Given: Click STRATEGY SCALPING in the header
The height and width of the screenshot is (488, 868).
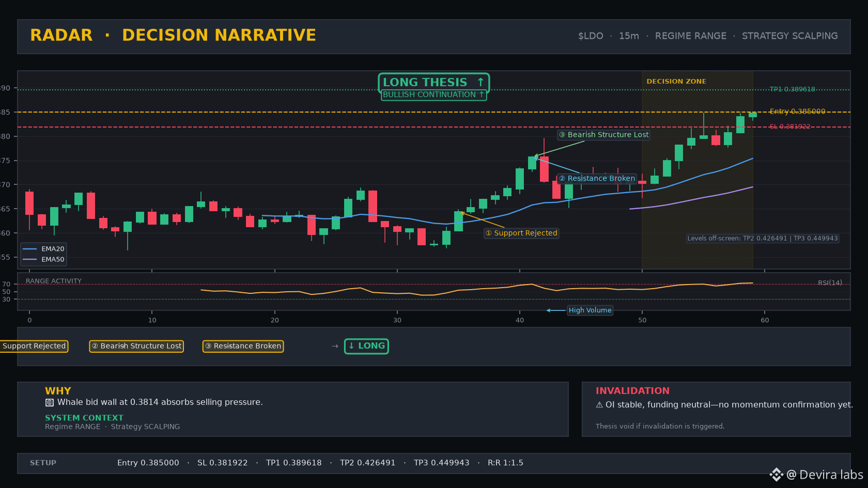Looking at the screenshot, I should pos(790,36).
